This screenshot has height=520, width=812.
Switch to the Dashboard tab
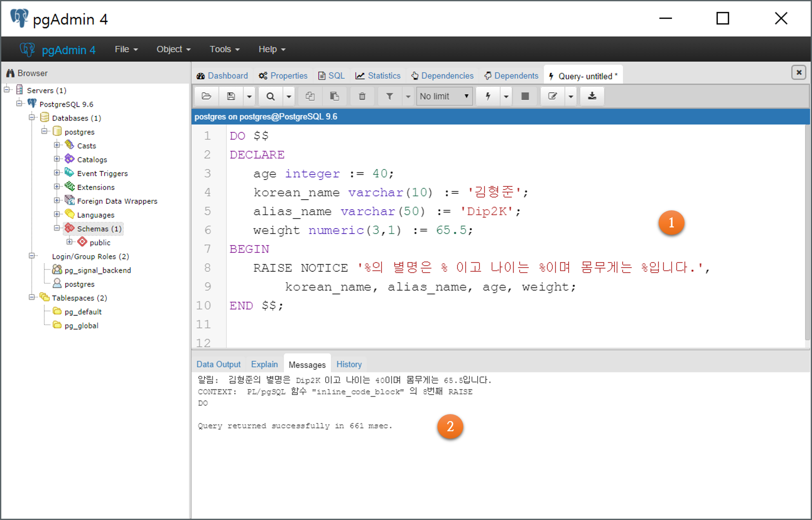[x=222, y=76]
